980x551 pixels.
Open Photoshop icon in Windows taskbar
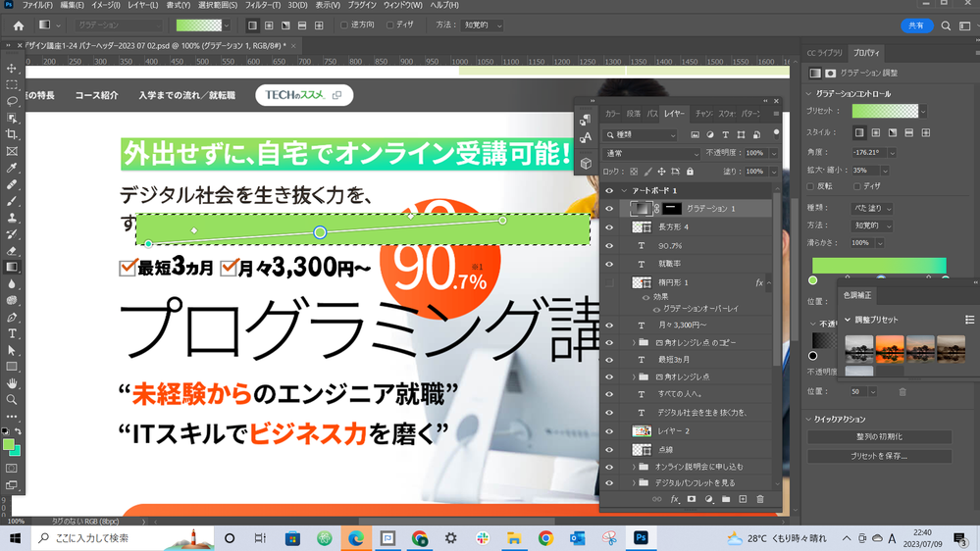point(641,538)
